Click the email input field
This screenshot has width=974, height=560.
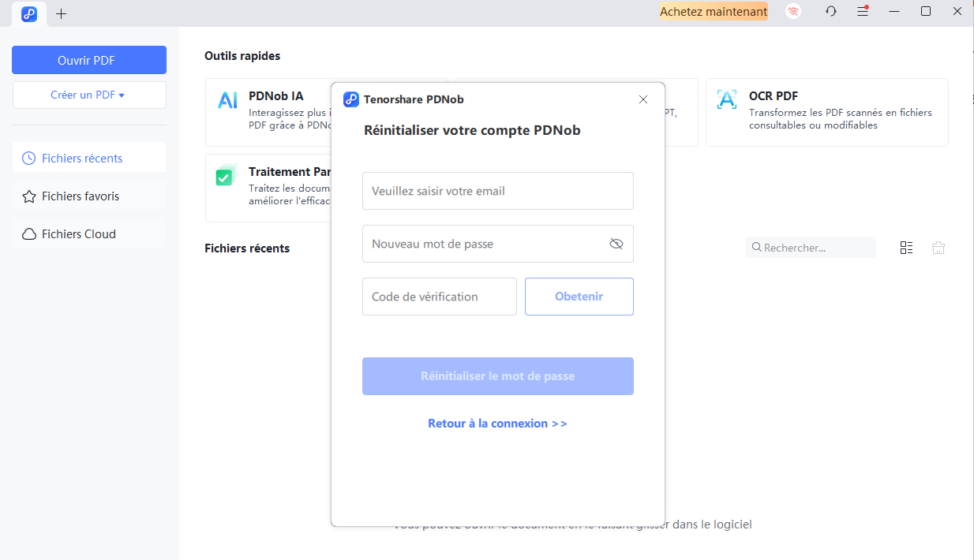pyautogui.click(x=497, y=191)
